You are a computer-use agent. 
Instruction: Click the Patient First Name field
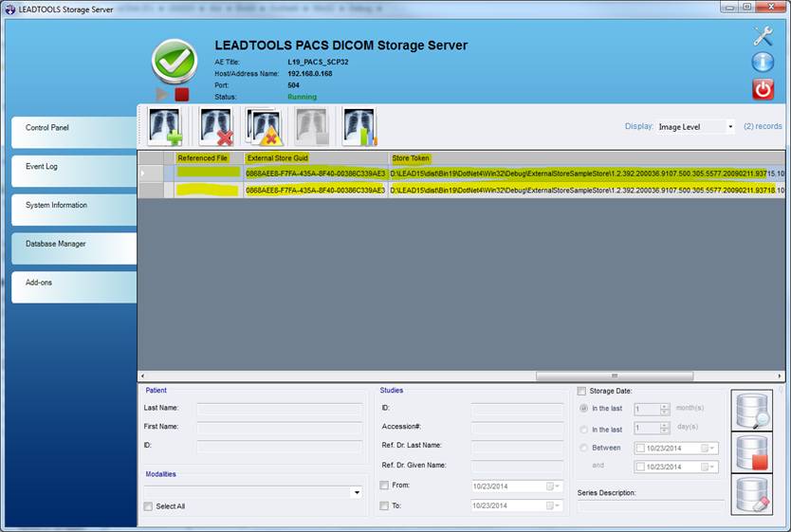click(280, 427)
